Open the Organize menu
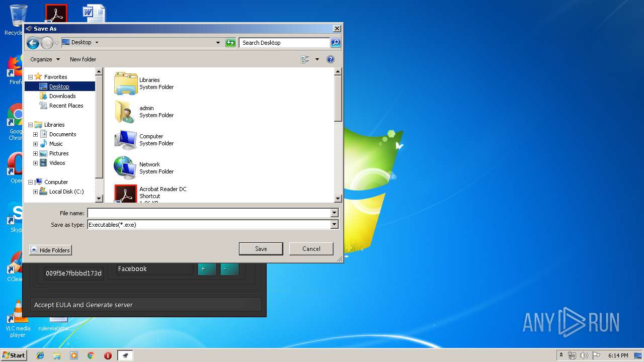This screenshot has width=644, height=362. tap(45, 59)
